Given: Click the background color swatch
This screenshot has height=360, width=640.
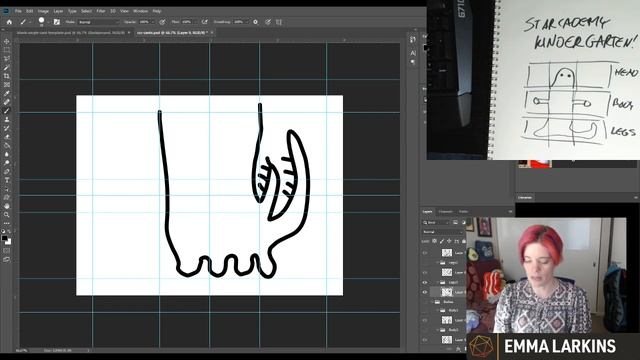Looking at the screenshot, I should coord(9,242).
